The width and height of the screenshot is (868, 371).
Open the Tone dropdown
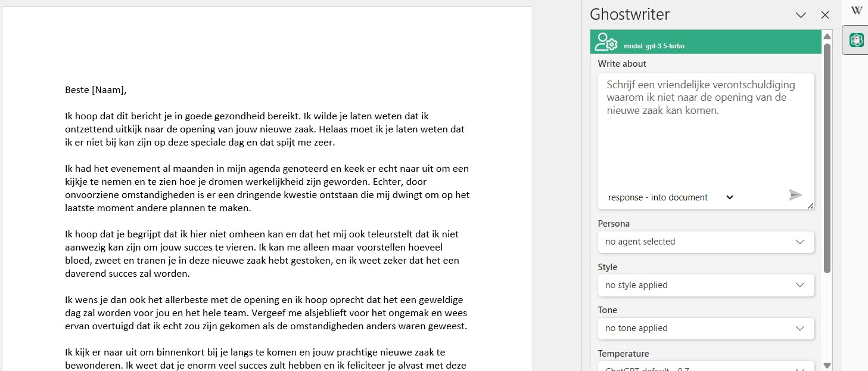tap(705, 329)
